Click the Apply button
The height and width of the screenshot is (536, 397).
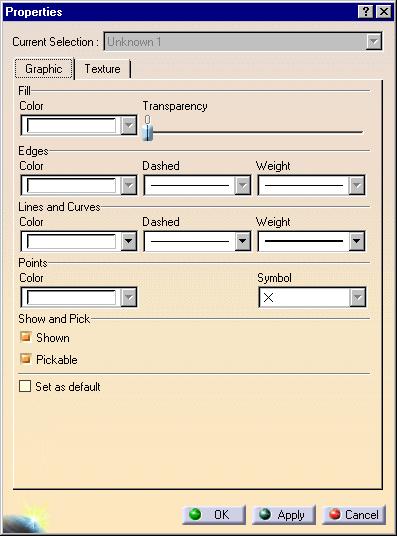284,514
